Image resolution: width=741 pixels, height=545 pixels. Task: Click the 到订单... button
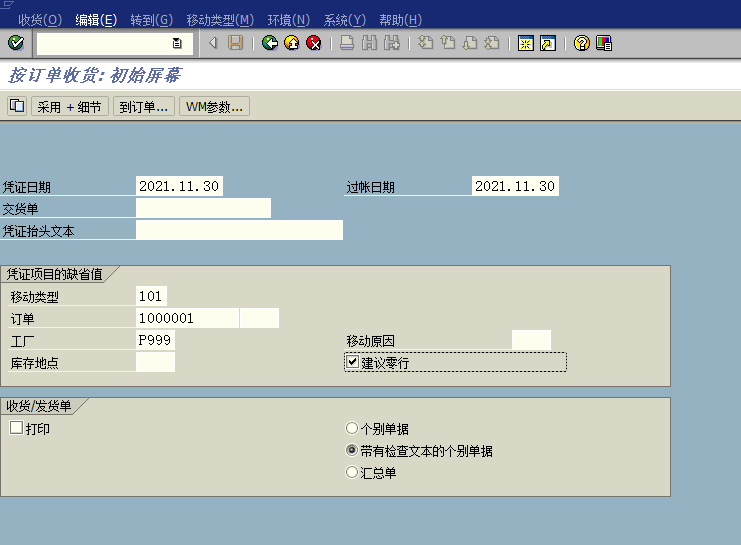coord(144,106)
